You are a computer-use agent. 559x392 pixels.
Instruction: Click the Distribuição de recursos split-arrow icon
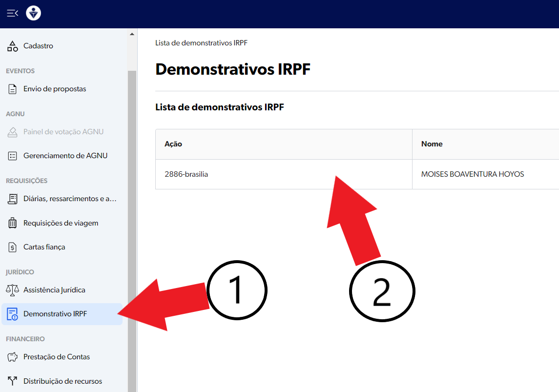(x=13, y=381)
